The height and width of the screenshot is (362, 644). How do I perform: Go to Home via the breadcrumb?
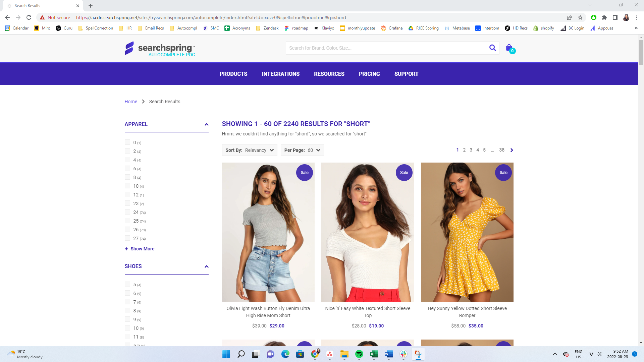(x=131, y=102)
